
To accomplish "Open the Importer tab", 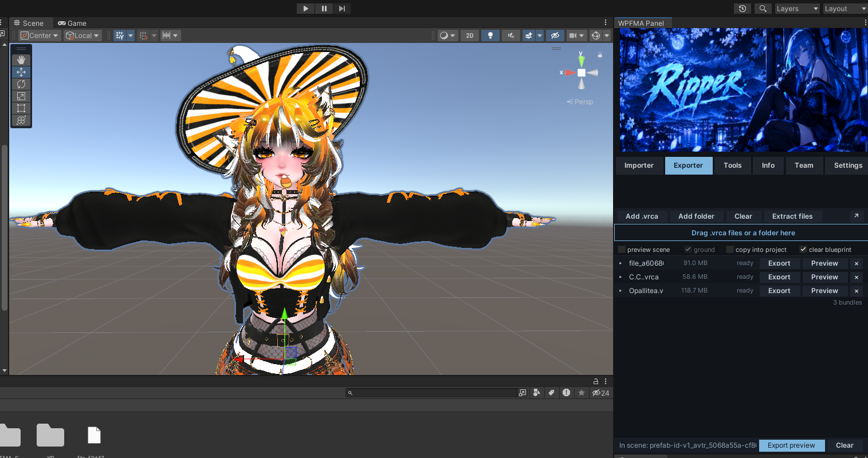I will point(639,165).
